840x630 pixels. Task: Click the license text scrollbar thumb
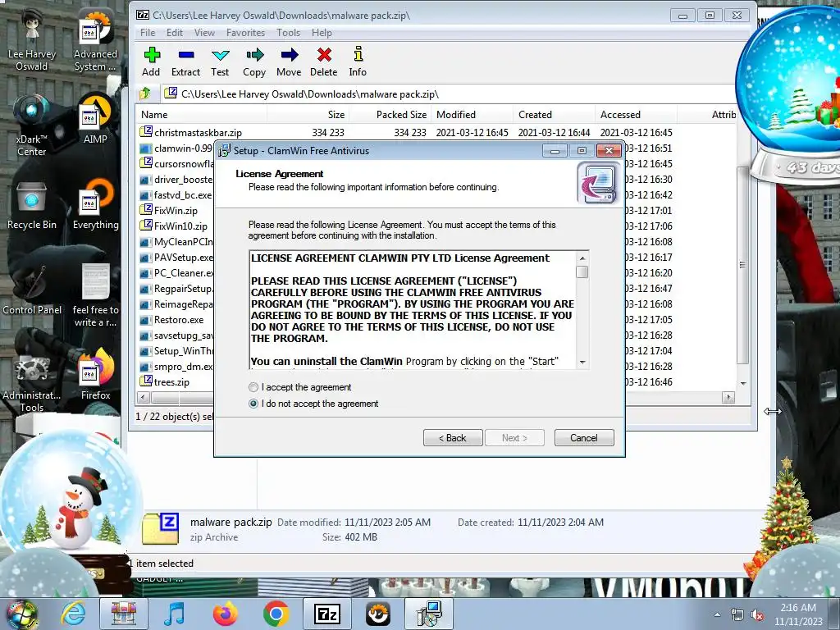click(x=582, y=272)
